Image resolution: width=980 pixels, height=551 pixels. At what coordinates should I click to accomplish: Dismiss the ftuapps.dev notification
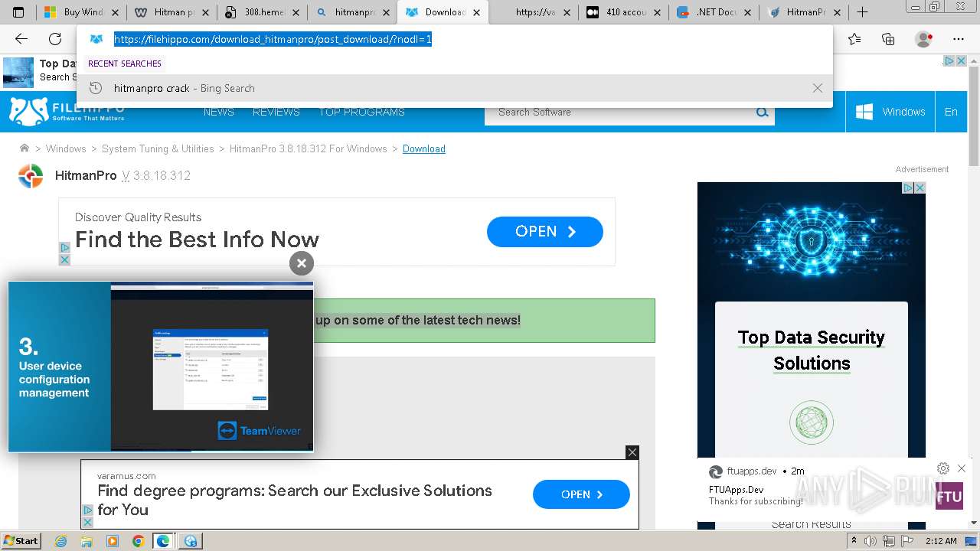click(x=962, y=468)
